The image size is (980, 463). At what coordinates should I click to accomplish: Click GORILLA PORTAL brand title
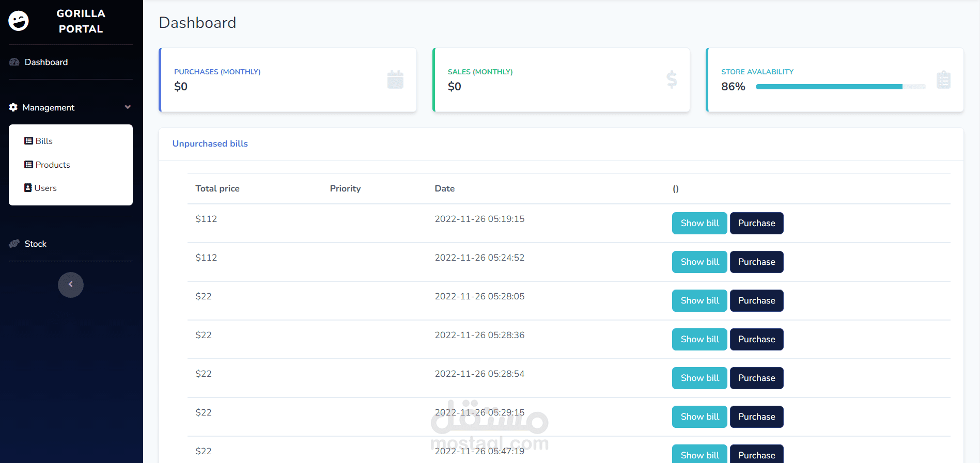click(x=81, y=21)
